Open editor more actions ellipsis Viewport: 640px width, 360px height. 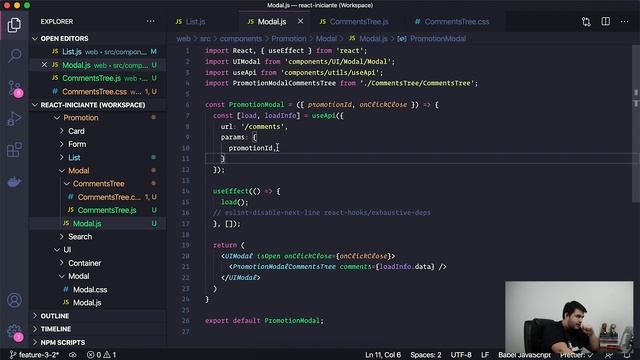[x=624, y=21]
